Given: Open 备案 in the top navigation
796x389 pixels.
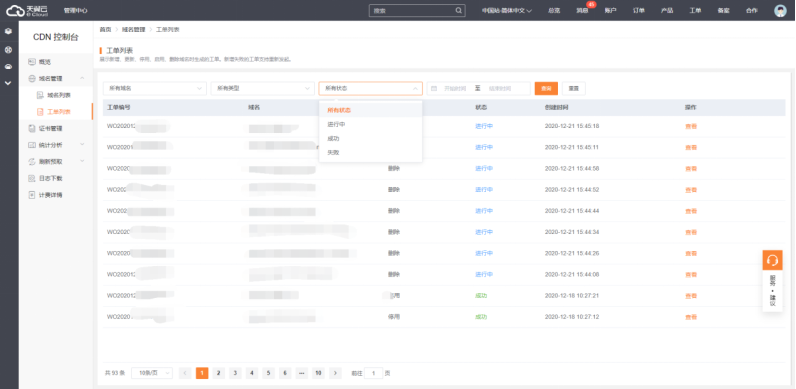Looking at the screenshot, I should pos(723,11).
